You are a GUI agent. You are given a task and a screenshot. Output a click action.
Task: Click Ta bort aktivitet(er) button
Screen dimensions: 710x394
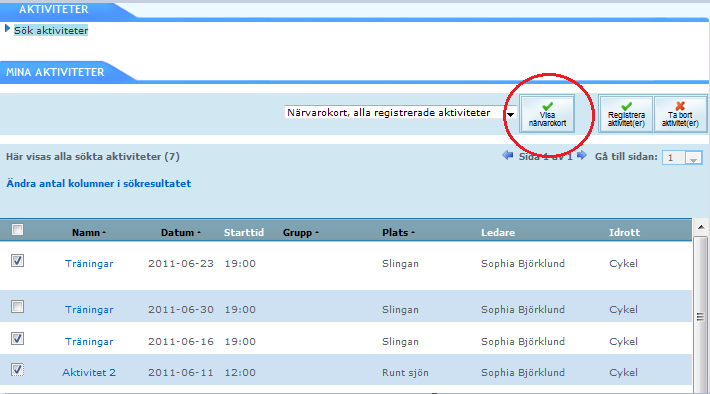click(x=680, y=114)
